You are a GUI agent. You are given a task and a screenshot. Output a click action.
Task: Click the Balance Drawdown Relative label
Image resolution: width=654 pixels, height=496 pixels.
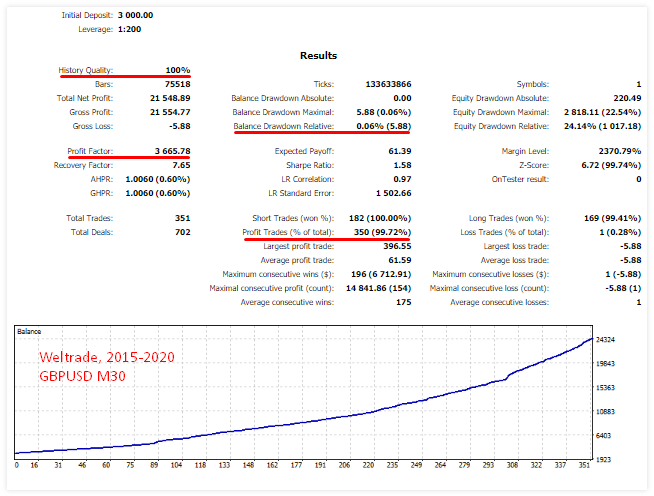pyautogui.click(x=284, y=126)
